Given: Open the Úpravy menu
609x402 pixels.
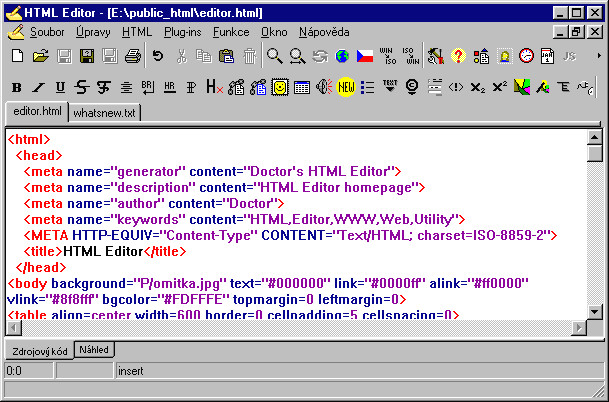Looking at the screenshot, I should (x=93, y=32).
